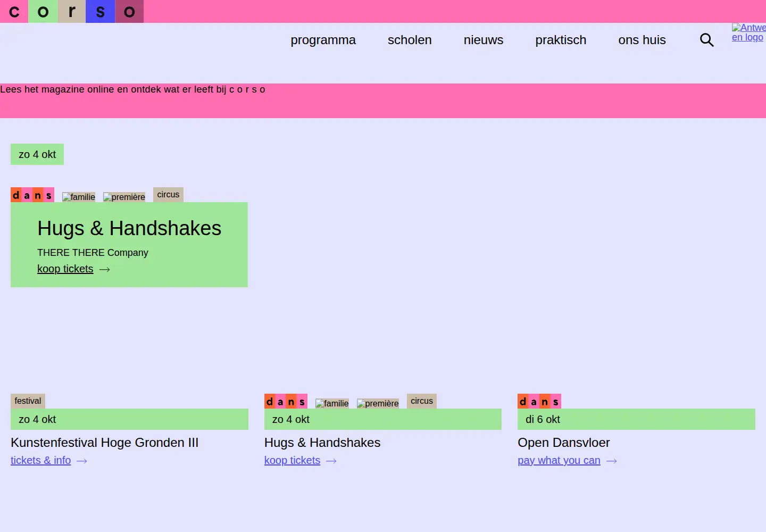Image resolution: width=766 pixels, height=532 pixels.
Task: Click the dans tag on Open Dansvloer card
Action: [x=539, y=401]
